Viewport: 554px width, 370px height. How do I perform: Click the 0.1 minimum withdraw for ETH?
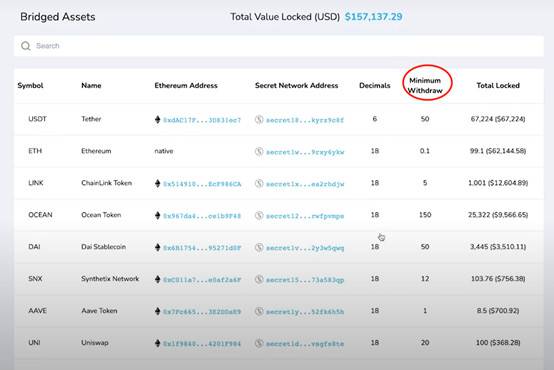(x=425, y=151)
